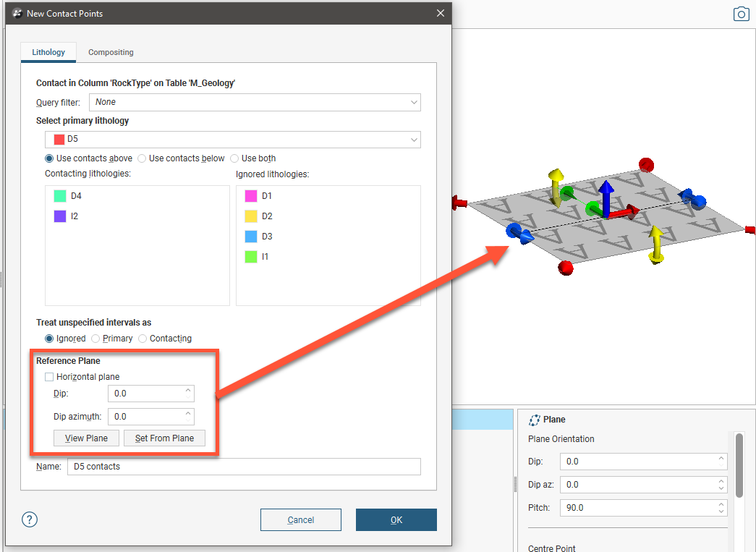The width and height of the screenshot is (756, 552).
Task: Choose Use both contacts option
Action: click(x=235, y=158)
